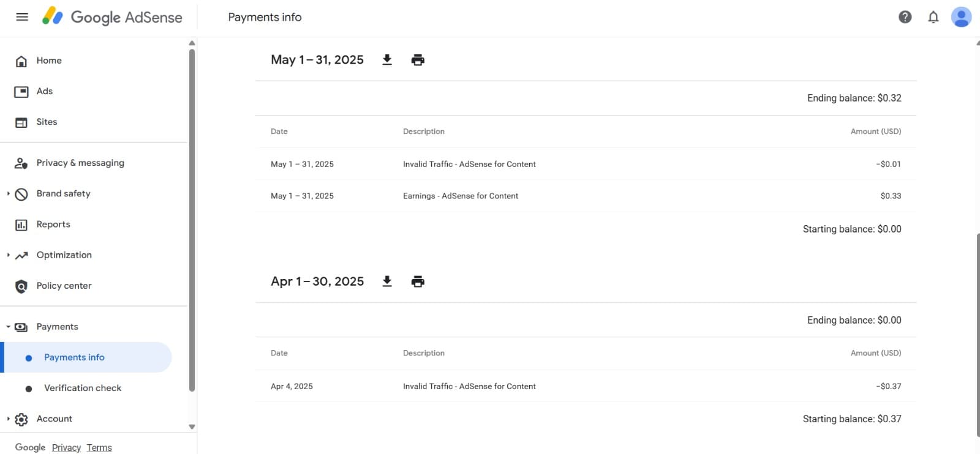Click the Apr 4, 2025 date cell

click(292, 386)
